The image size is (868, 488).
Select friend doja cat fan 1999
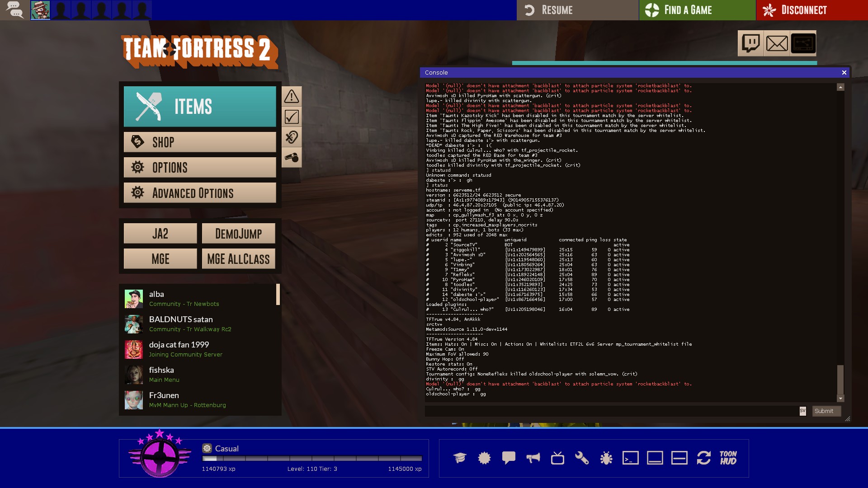199,349
